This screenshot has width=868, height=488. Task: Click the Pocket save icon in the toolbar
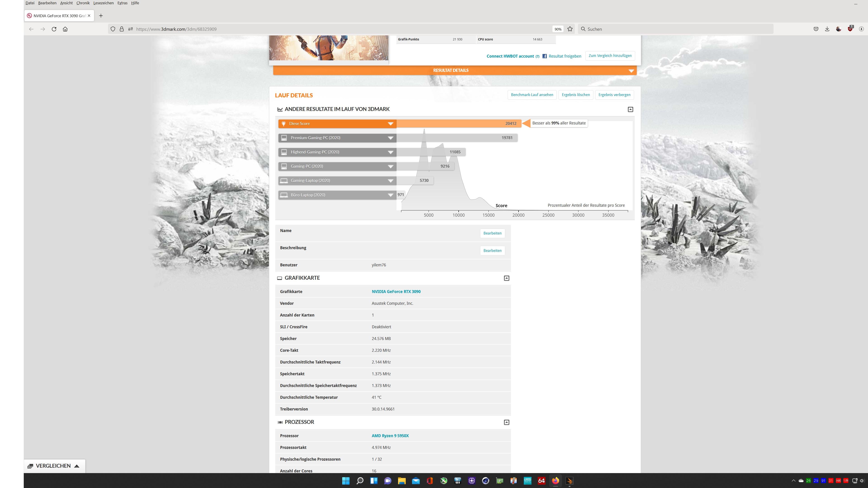(816, 29)
